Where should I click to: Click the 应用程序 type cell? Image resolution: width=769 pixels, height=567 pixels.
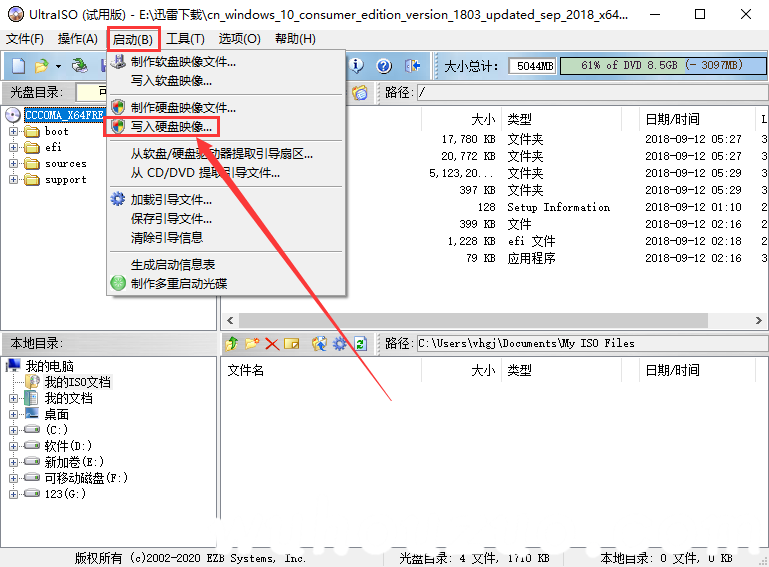(x=532, y=258)
